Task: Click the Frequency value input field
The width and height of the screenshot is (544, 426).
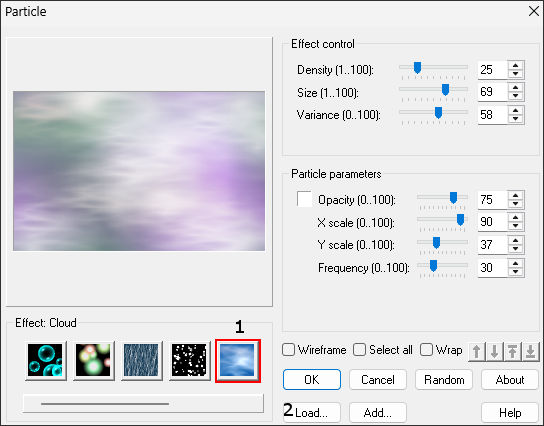Action: [493, 267]
